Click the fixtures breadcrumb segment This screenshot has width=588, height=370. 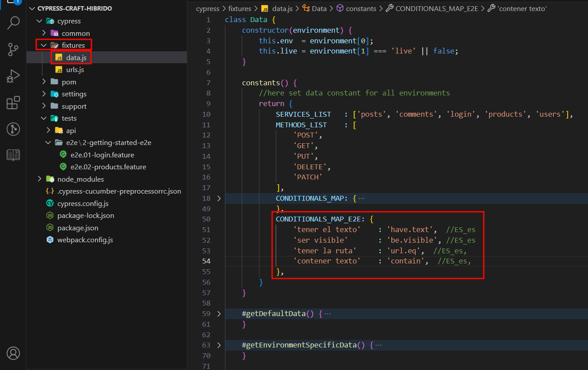240,8
